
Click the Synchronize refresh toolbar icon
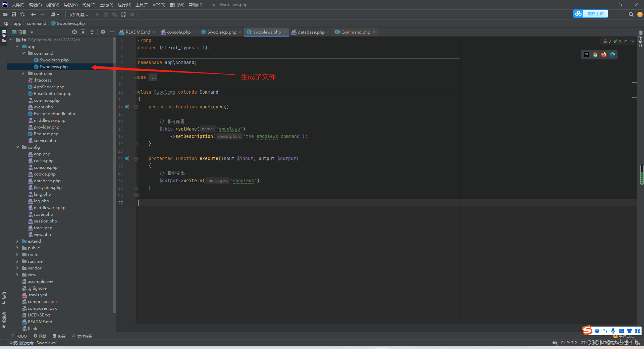[22, 14]
